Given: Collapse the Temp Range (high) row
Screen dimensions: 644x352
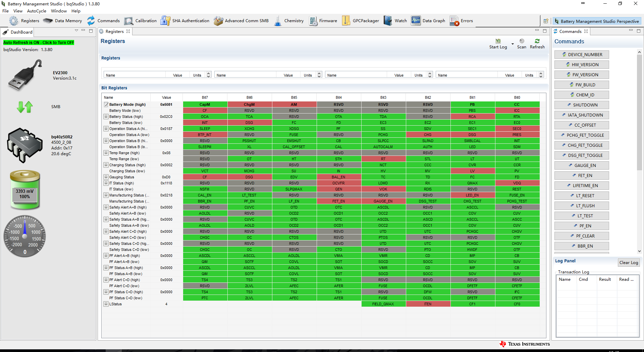Looking at the screenshot, I should pos(106,153).
